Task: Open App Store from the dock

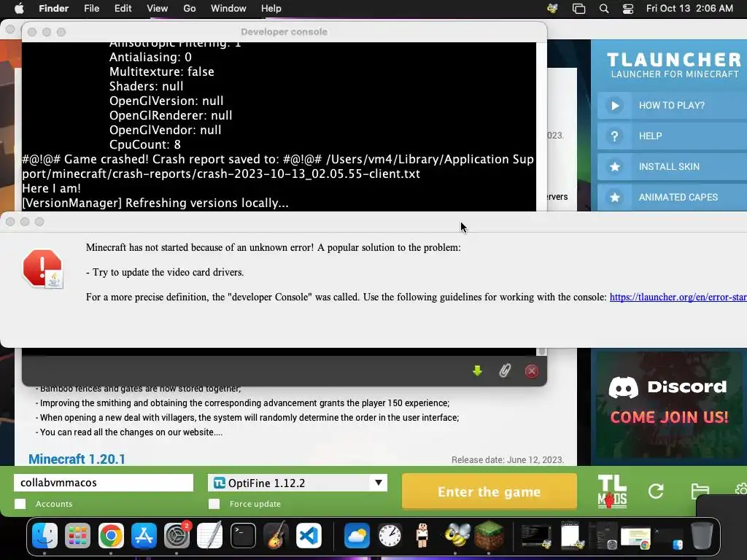Action: 144,535
